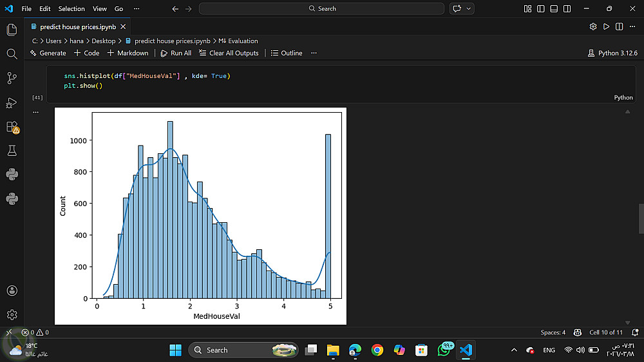Add a new Markdown cell

128,53
